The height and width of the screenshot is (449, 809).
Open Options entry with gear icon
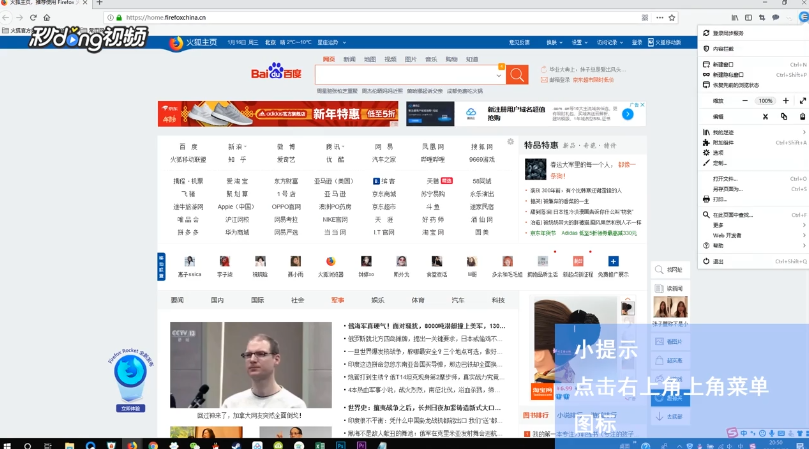(753, 153)
